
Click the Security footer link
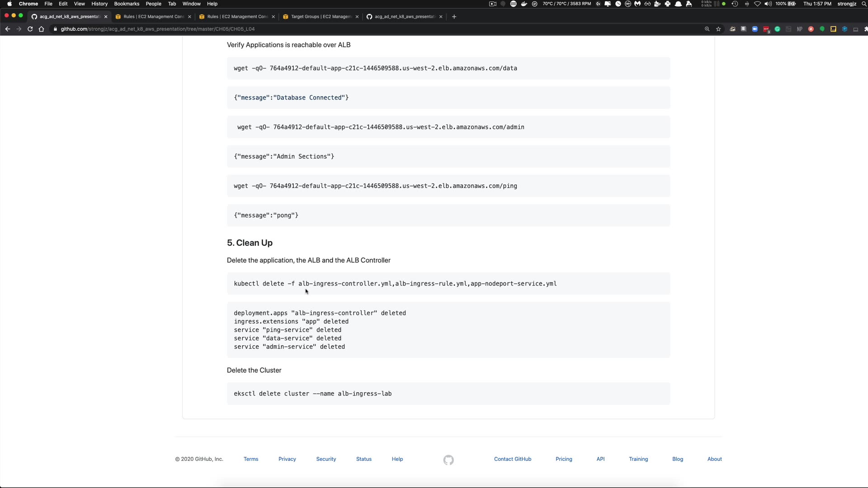326,459
